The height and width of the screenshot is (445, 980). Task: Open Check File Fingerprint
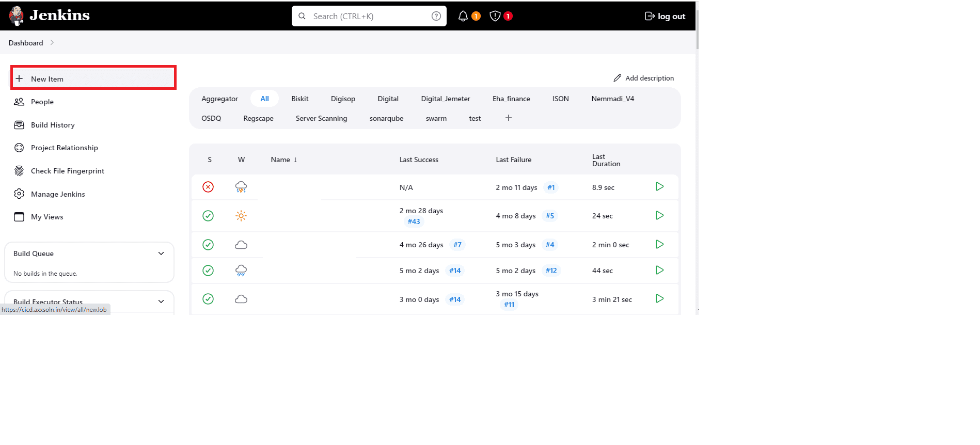(x=67, y=171)
